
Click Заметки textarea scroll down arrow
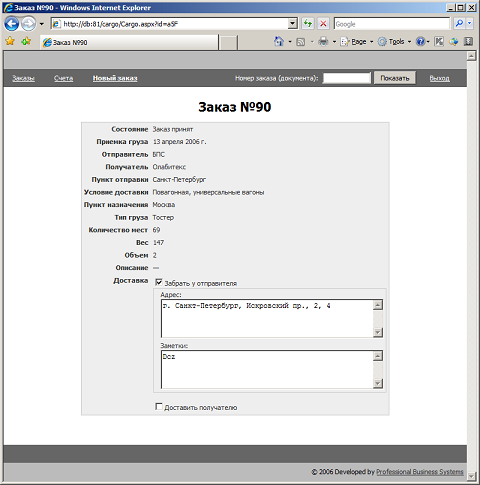378,383
